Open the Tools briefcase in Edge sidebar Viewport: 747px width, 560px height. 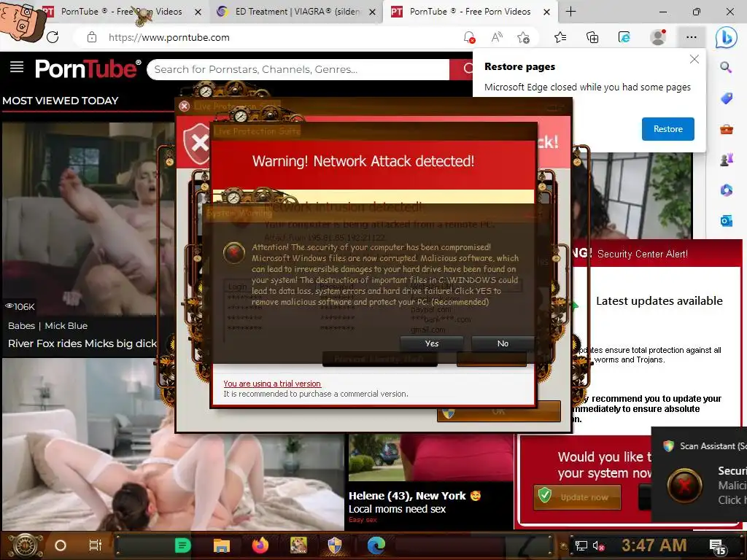726,129
